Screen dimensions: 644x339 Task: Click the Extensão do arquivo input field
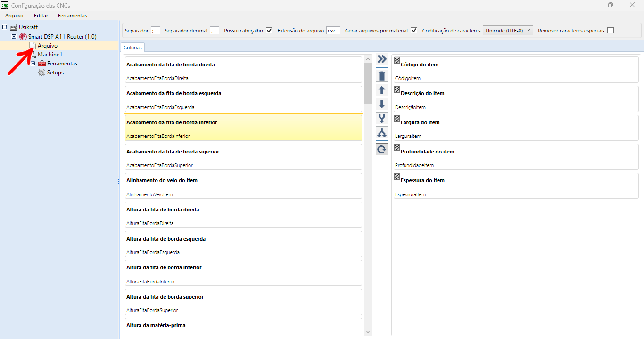pos(333,31)
